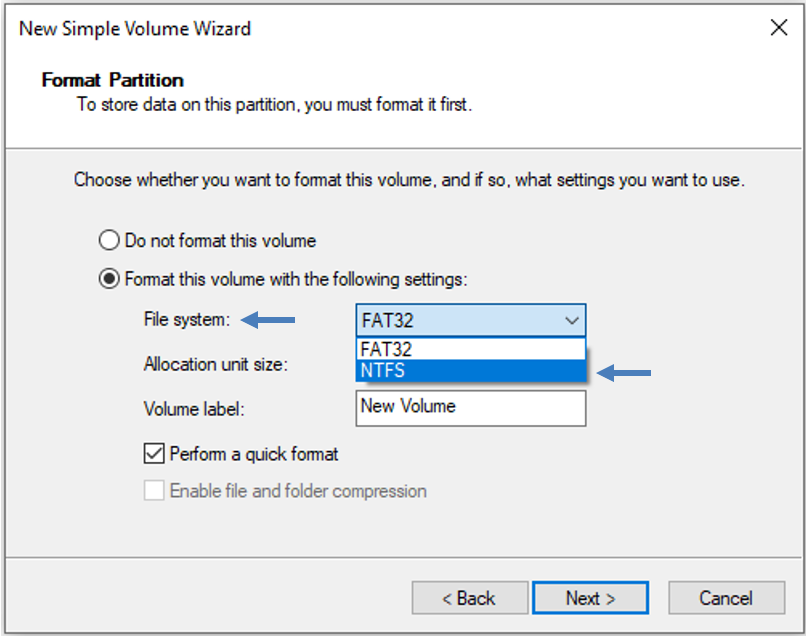Choose Format this volume with following settings
The height and width of the screenshot is (636, 806).
tap(109, 279)
